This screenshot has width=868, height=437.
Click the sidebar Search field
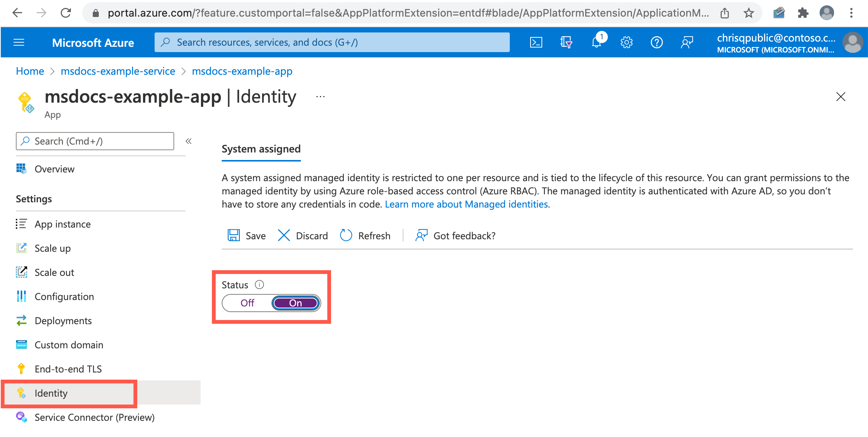point(95,141)
